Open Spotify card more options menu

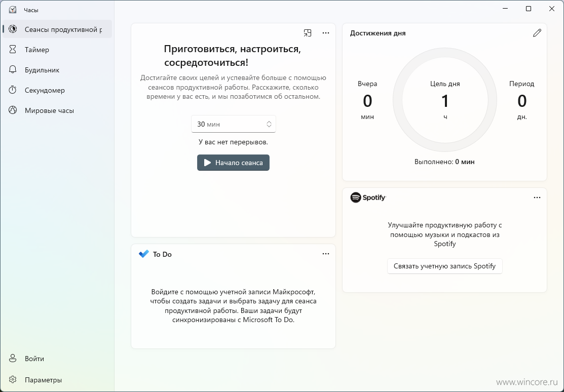coord(537,198)
